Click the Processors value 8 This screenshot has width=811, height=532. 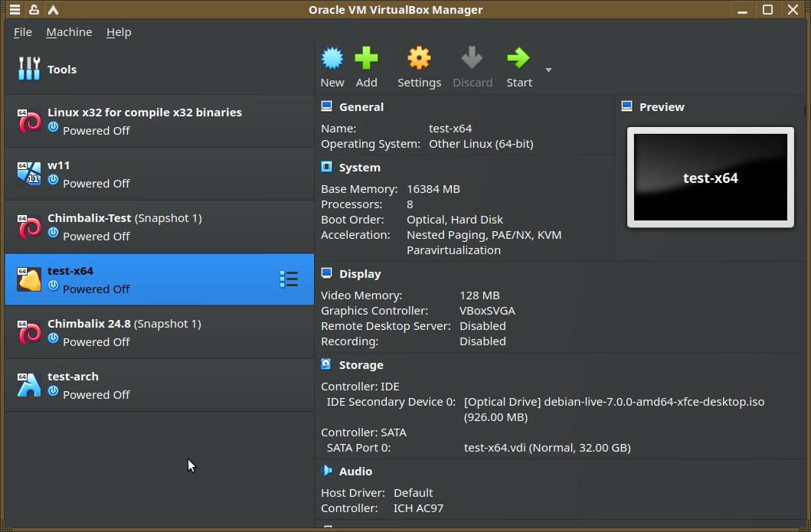click(x=410, y=204)
